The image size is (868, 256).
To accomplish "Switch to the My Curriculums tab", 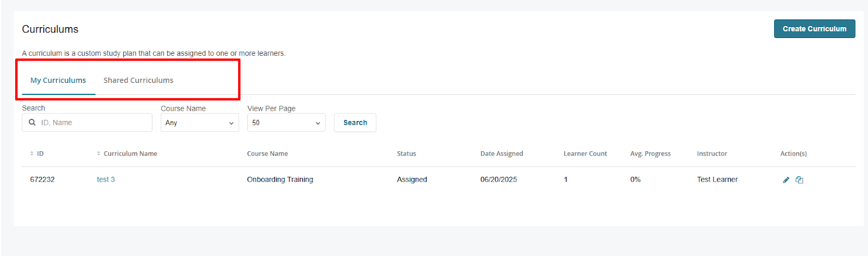I will [x=58, y=80].
